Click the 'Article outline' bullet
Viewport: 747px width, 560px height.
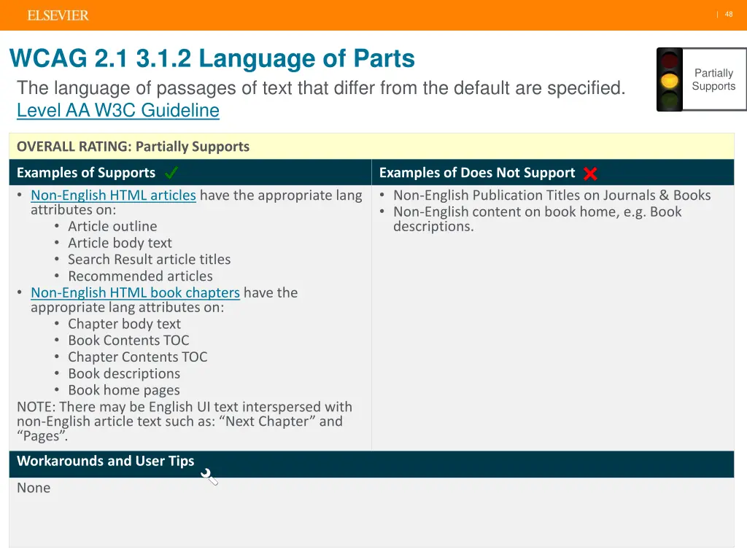[x=112, y=226]
